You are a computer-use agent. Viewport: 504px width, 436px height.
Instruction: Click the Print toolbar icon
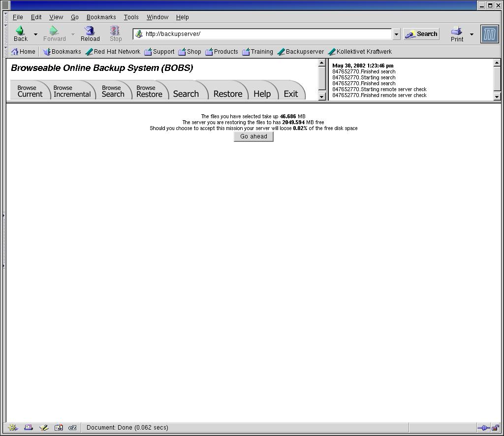pos(457,34)
